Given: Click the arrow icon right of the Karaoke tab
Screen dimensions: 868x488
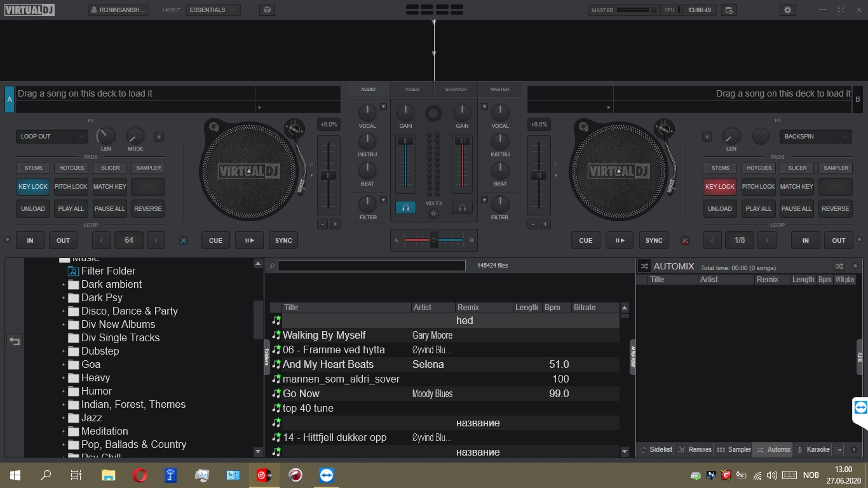Looking at the screenshot, I should (839, 449).
